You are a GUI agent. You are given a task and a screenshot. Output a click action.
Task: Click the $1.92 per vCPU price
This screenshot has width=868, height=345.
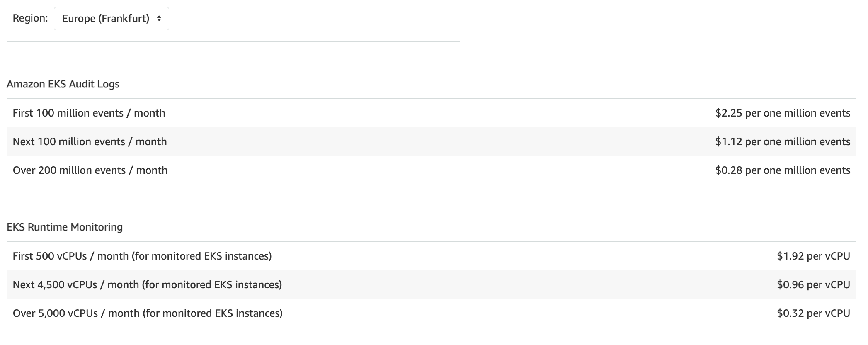[x=813, y=256]
